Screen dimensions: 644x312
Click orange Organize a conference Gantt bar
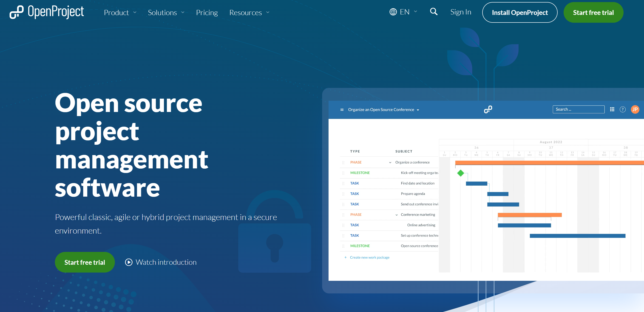coord(549,163)
